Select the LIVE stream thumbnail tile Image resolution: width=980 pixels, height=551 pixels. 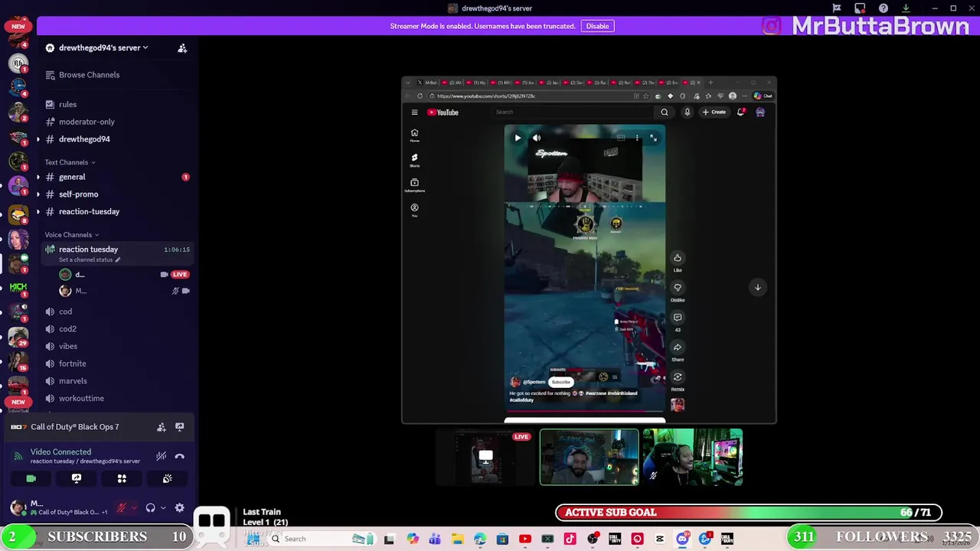[x=484, y=457]
